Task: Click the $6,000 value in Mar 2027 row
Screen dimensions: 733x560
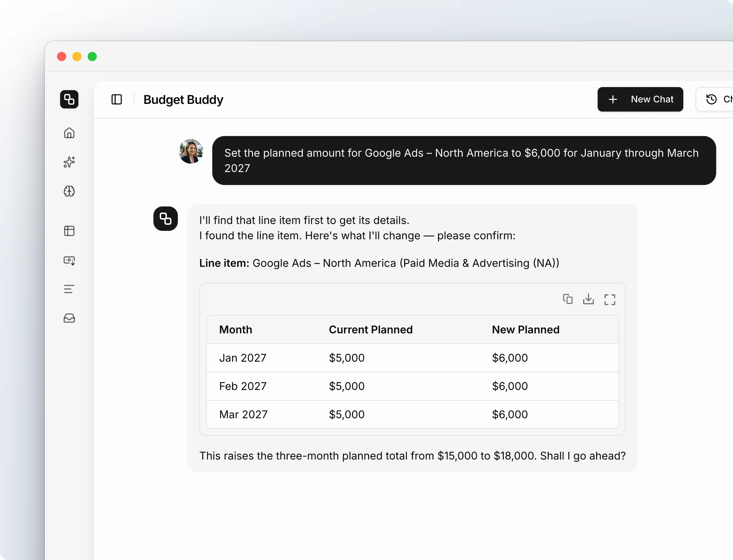Action: (x=510, y=414)
